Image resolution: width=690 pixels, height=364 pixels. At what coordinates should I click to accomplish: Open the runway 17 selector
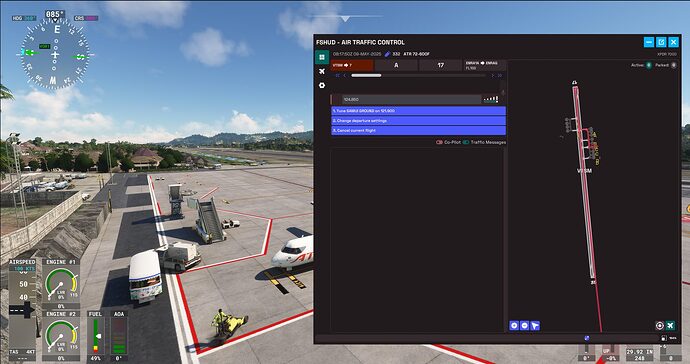tap(440, 65)
